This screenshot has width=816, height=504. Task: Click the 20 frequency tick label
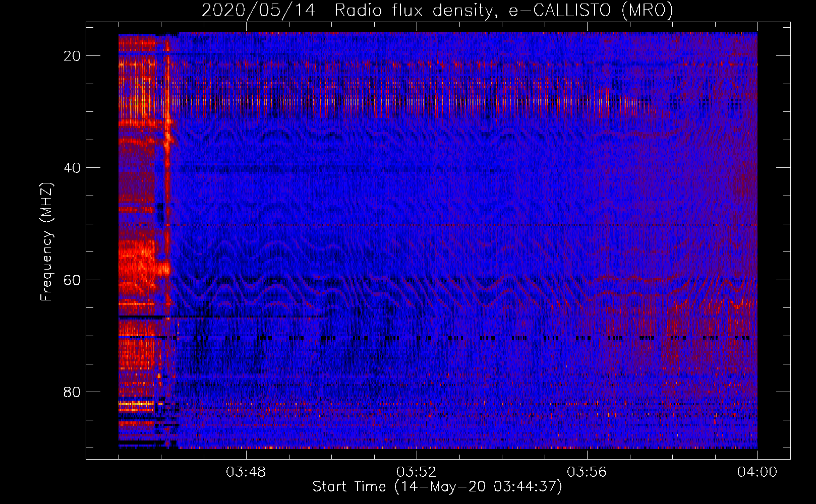[72, 56]
